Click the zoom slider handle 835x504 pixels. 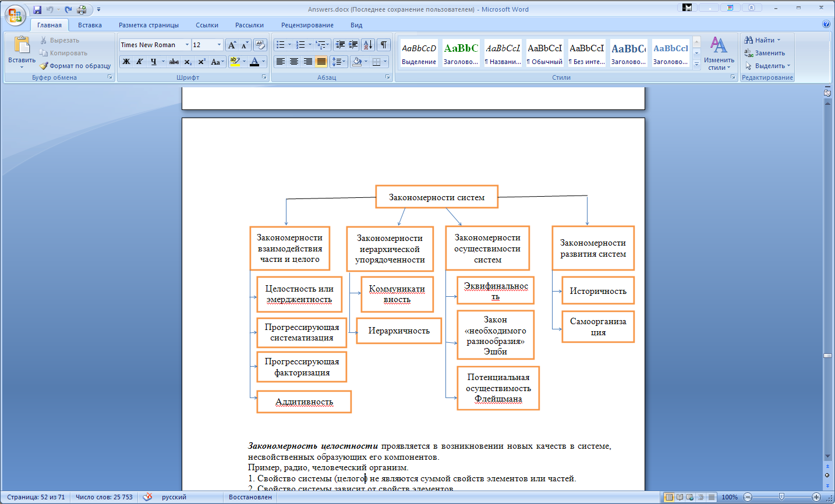coord(782,497)
